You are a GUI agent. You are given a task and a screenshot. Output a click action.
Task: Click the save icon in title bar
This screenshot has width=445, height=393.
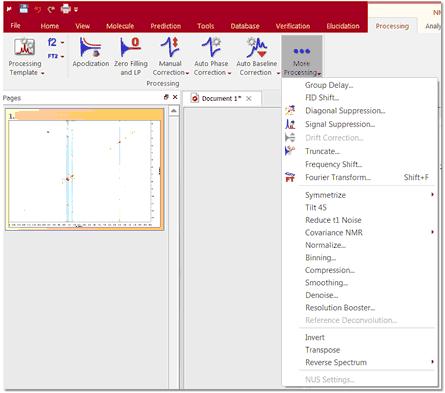[x=24, y=9]
